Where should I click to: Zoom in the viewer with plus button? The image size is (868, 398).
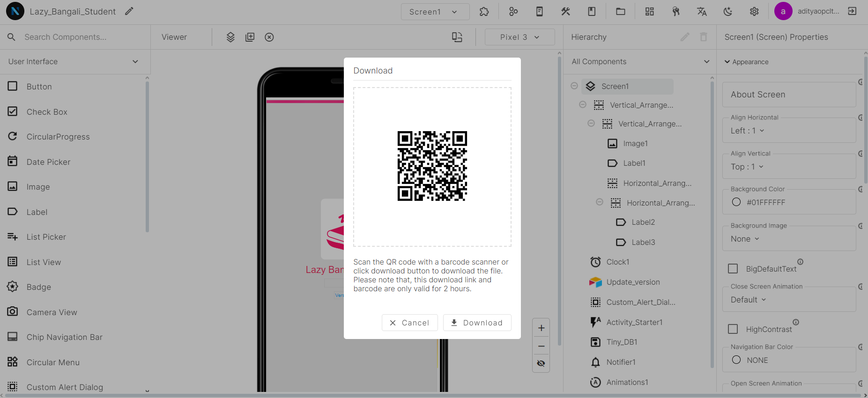click(x=541, y=328)
